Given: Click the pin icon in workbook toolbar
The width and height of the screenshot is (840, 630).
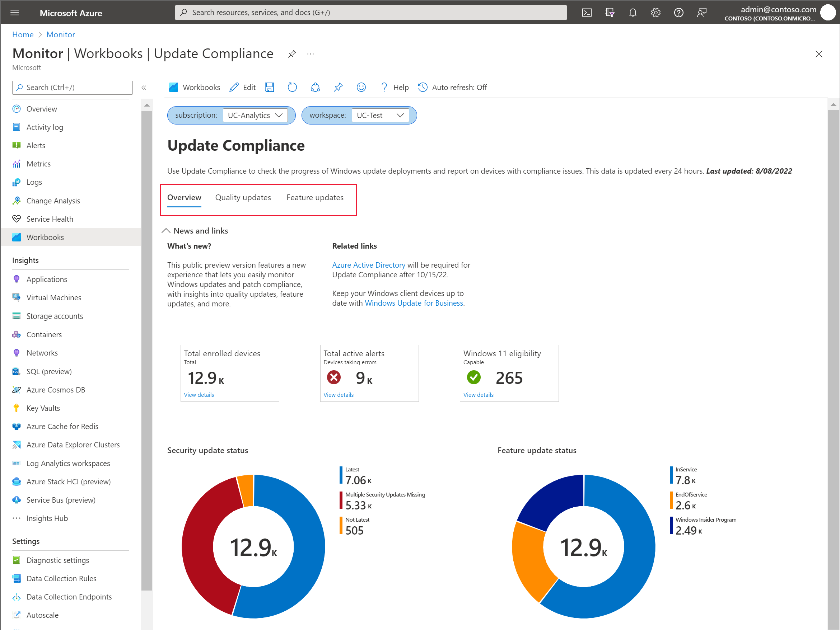Looking at the screenshot, I should (x=338, y=87).
